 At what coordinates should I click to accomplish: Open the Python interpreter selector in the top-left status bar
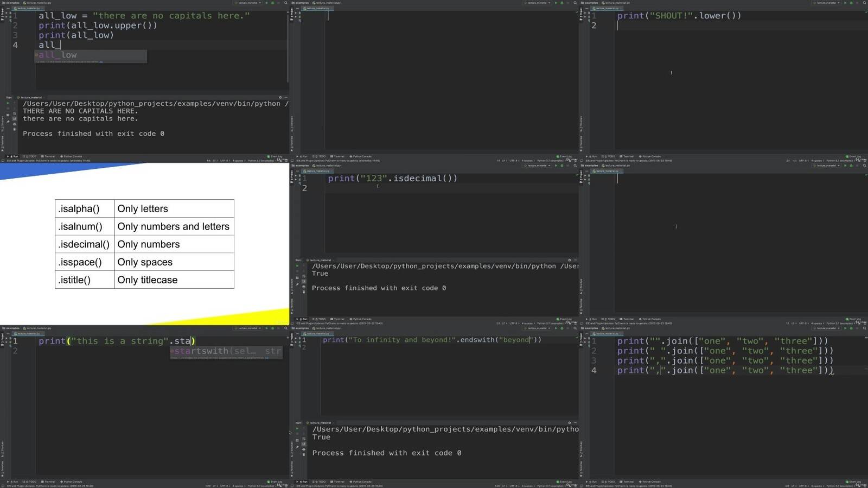click(x=258, y=161)
